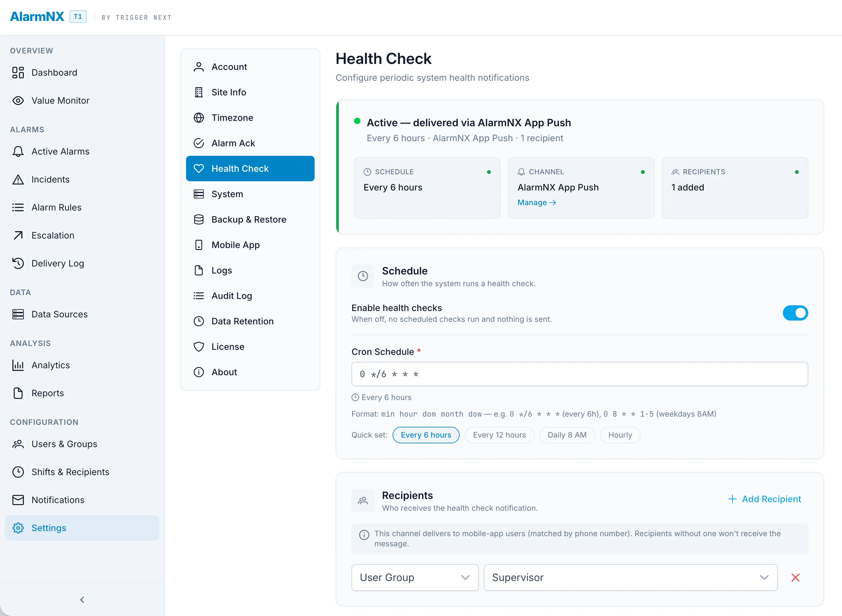
Task: Click the Data Retention clock icon
Action: click(x=199, y=322)
